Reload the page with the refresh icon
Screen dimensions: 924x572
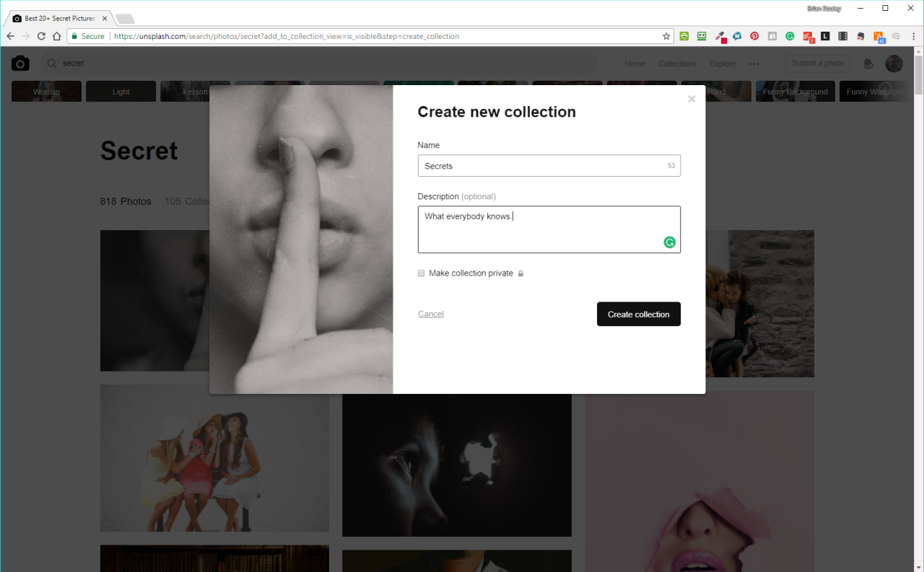point(42,36)
